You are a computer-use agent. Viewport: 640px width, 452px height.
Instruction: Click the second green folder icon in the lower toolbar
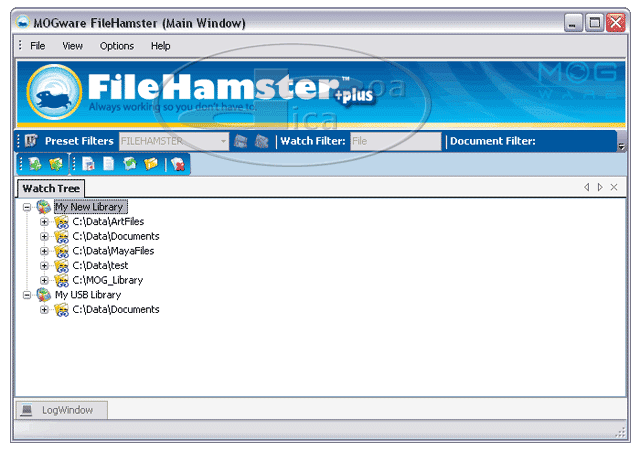pyautogui.click(x=57, y=164)
